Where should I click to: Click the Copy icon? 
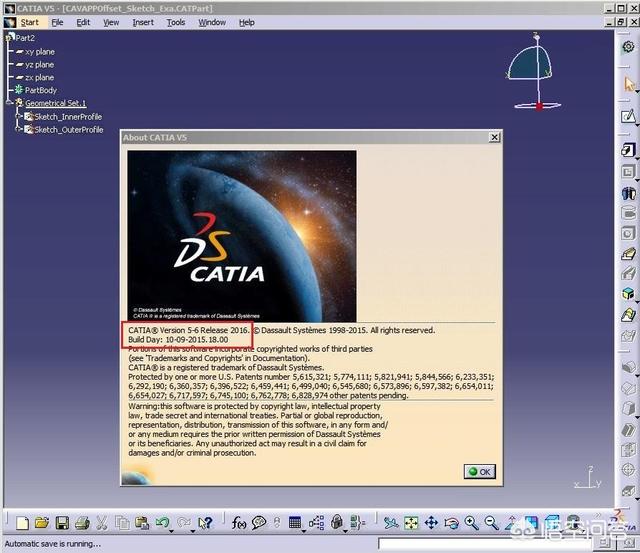point(122,523)
